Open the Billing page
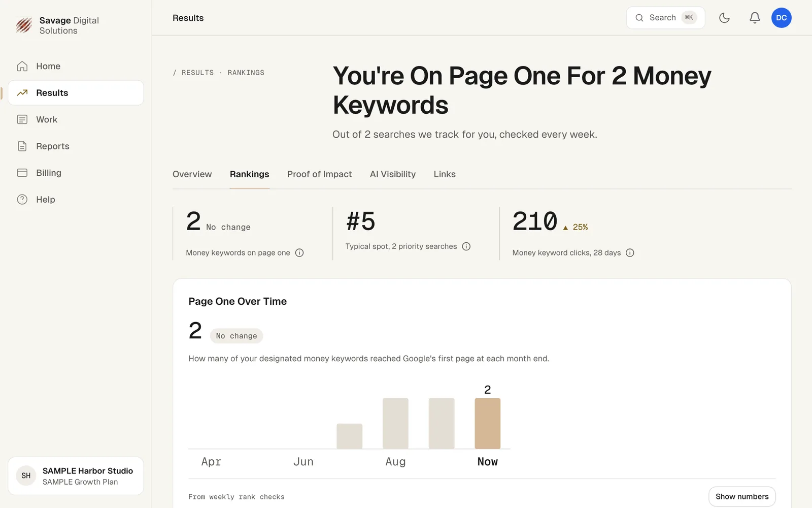Screen dimensions: 812x508 pos(76,173)
